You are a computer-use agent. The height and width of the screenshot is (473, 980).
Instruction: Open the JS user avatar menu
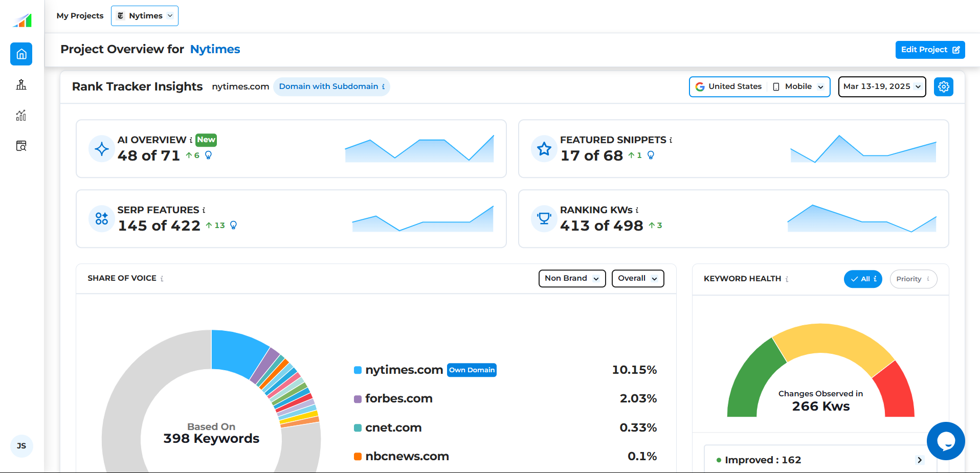21,446
